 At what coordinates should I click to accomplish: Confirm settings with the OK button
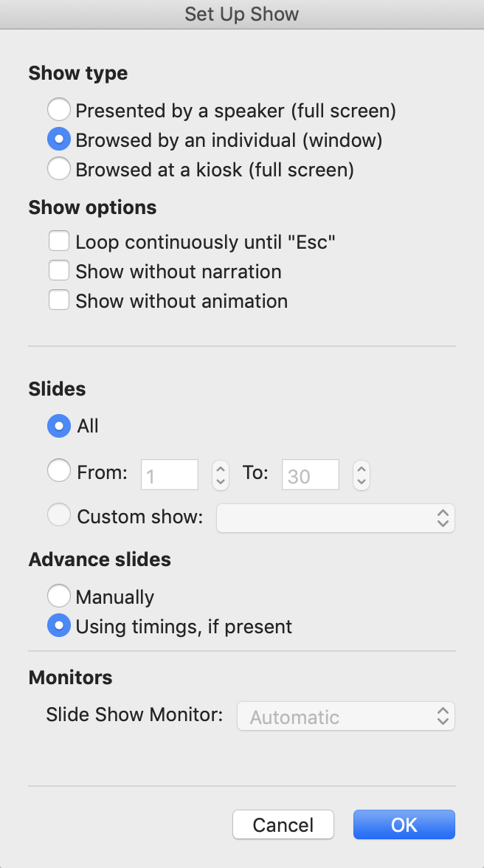[404, 825]
